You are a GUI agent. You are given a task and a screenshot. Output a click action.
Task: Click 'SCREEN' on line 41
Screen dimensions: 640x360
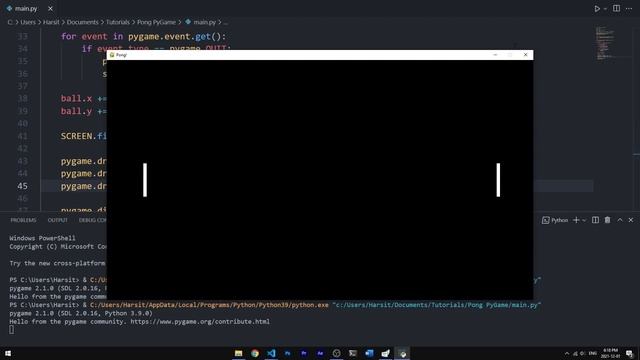[76, 136]
